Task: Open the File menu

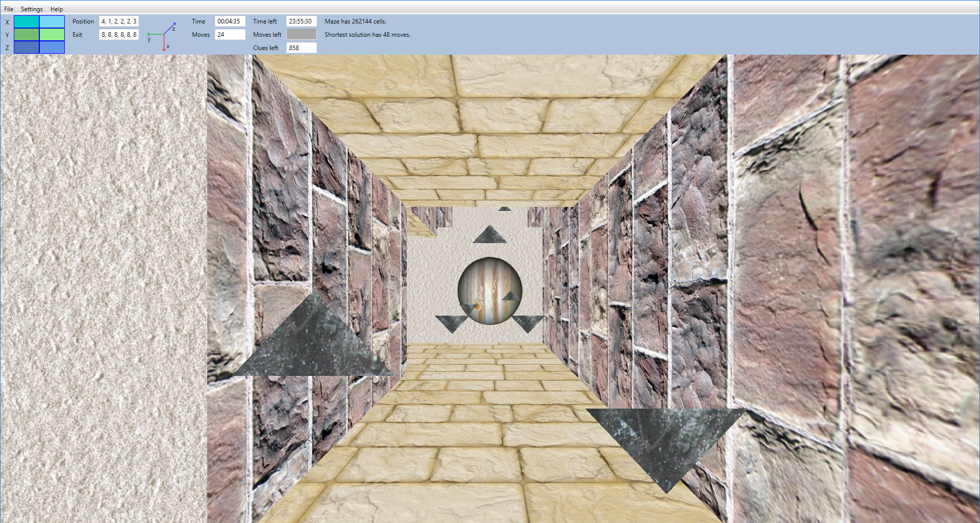Action: click(8, 9)
